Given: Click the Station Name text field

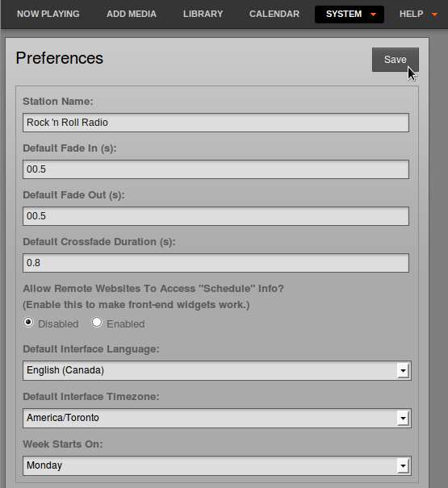Looking at the screenshot, I should (x=216, y=123).
